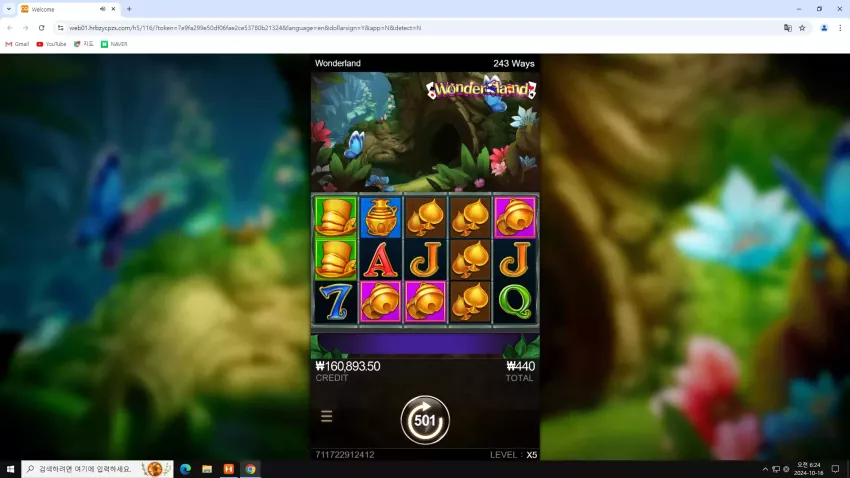Open the tab search dropdown arrow
Viewport: 850px width, 478px height.
pyautogui.click(x=9, y=9)
